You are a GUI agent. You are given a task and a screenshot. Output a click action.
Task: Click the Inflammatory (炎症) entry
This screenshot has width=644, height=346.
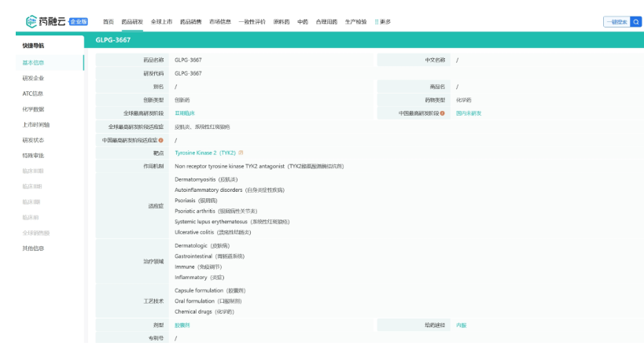200,278
